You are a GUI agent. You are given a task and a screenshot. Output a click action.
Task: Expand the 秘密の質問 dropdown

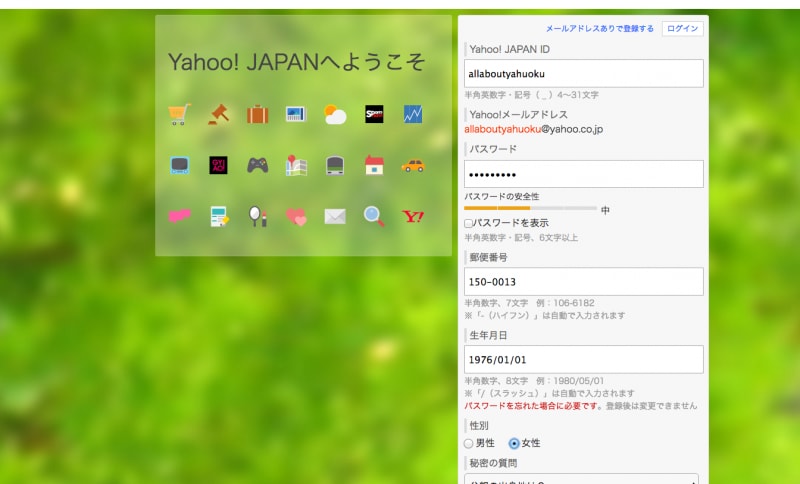tap(581, 479)
